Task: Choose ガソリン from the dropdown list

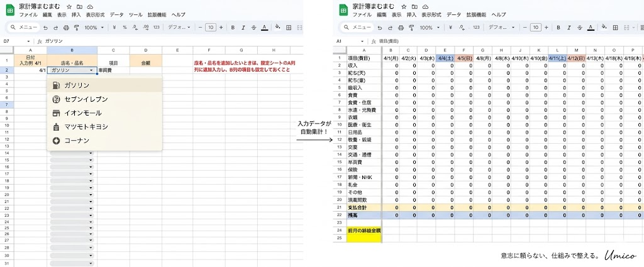Action: click(105, 85)
